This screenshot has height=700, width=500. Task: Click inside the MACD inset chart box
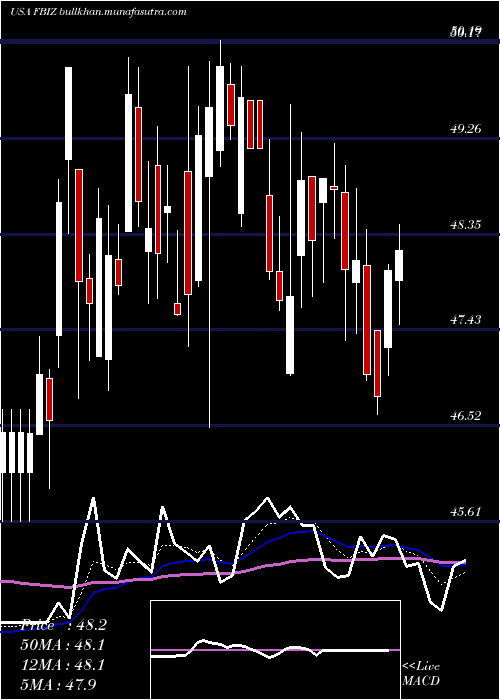(275, 650)
